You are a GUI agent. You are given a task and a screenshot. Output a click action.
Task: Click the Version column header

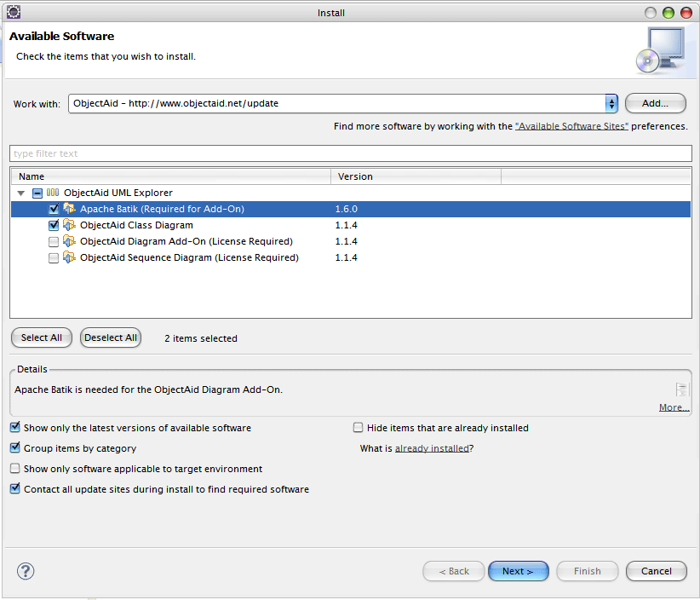(415, 176)
